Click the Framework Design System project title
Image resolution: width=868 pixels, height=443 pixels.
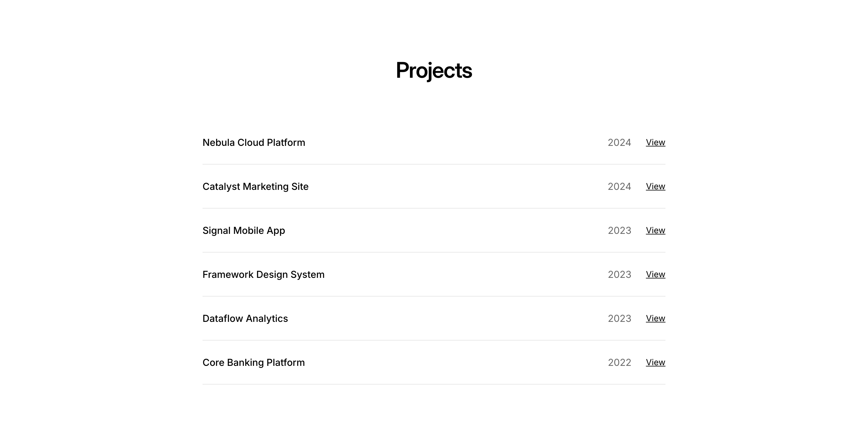click(263, 275)
